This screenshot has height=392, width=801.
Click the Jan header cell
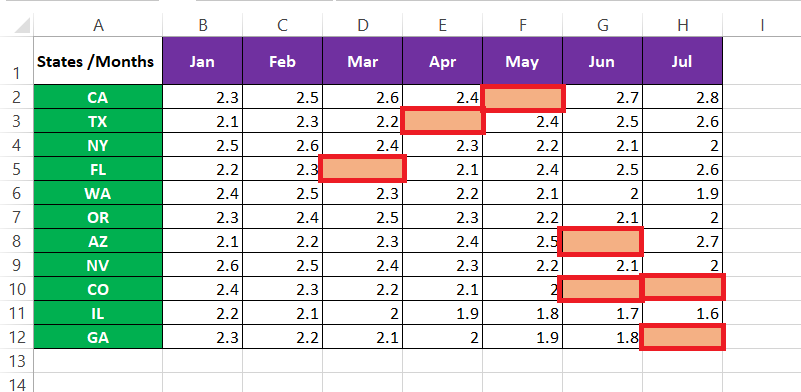(203, 61)
